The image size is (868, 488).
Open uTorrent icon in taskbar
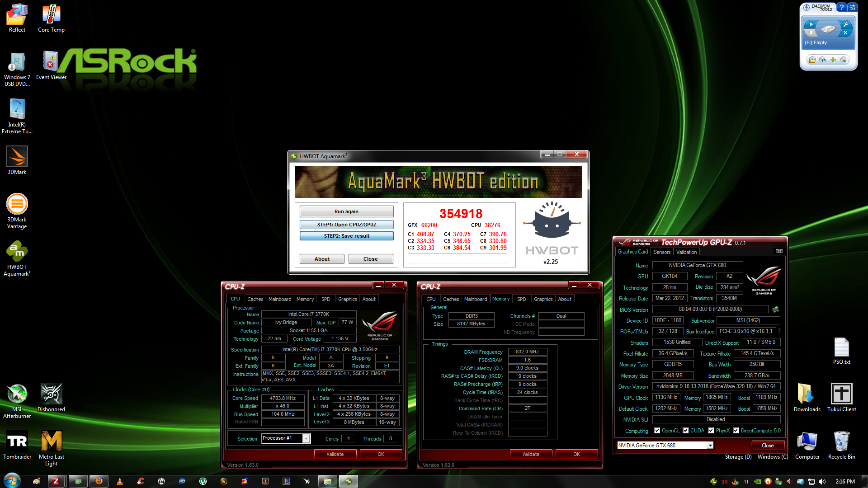203,481
